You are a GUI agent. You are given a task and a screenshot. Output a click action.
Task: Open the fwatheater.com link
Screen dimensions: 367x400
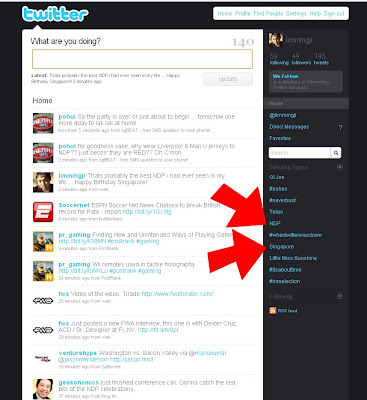coord(177,294)
